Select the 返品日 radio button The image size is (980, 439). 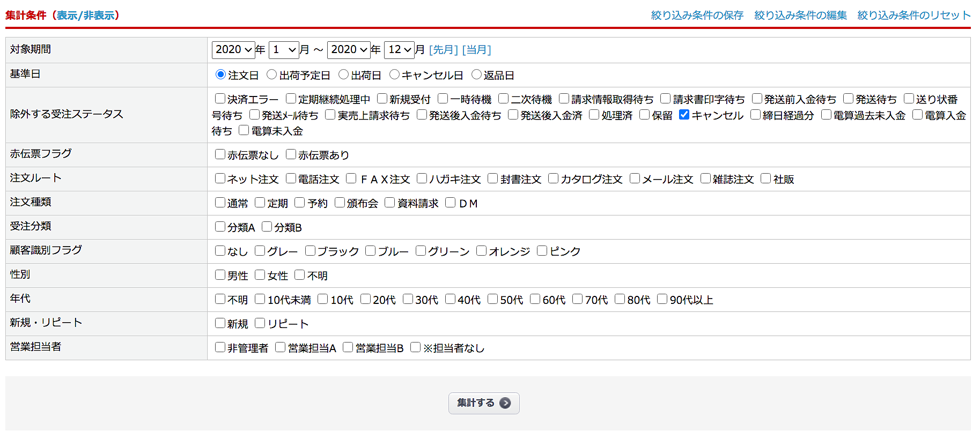pyautogui.click(x=476, y=75)
